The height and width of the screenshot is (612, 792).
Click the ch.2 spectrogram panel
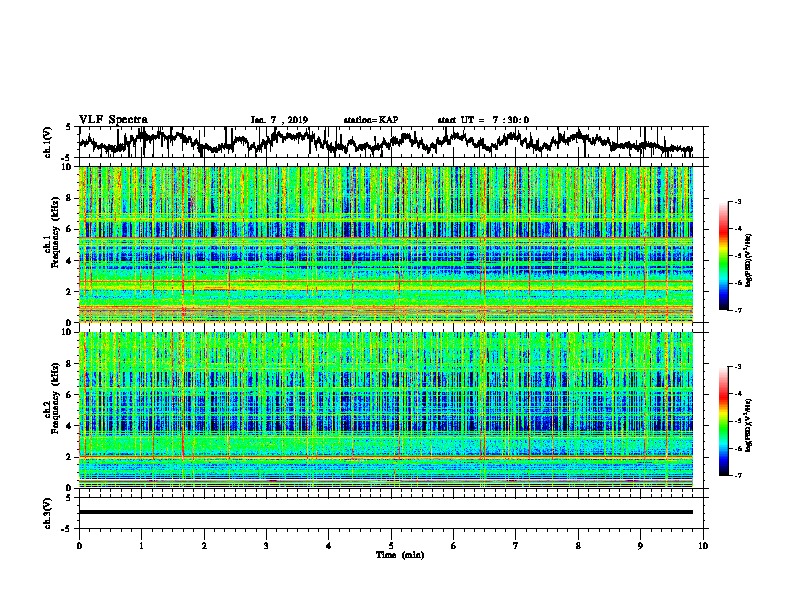coord(386,410)
